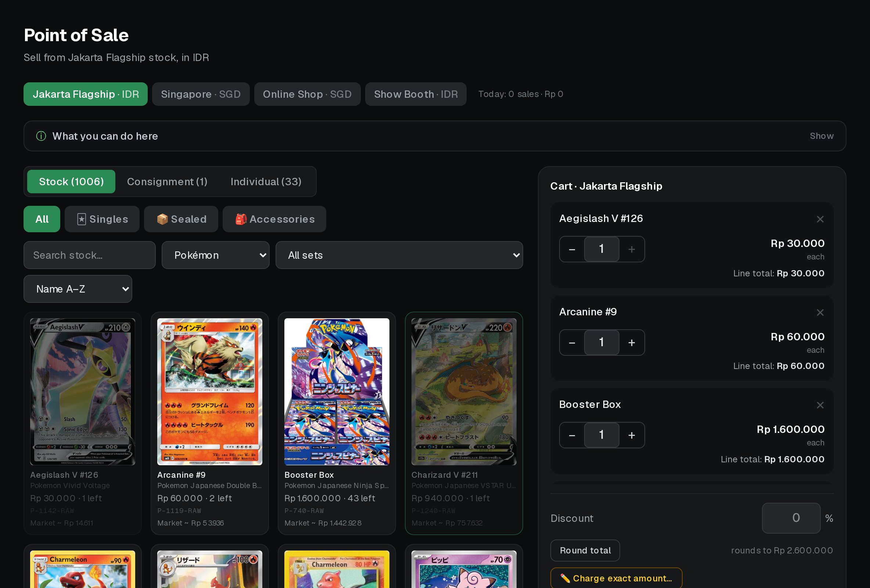This screenshot has width=870, height=588.
Task: Open the Consignment (1) tab
Action: pyautogui.click(x=167, y=182)
